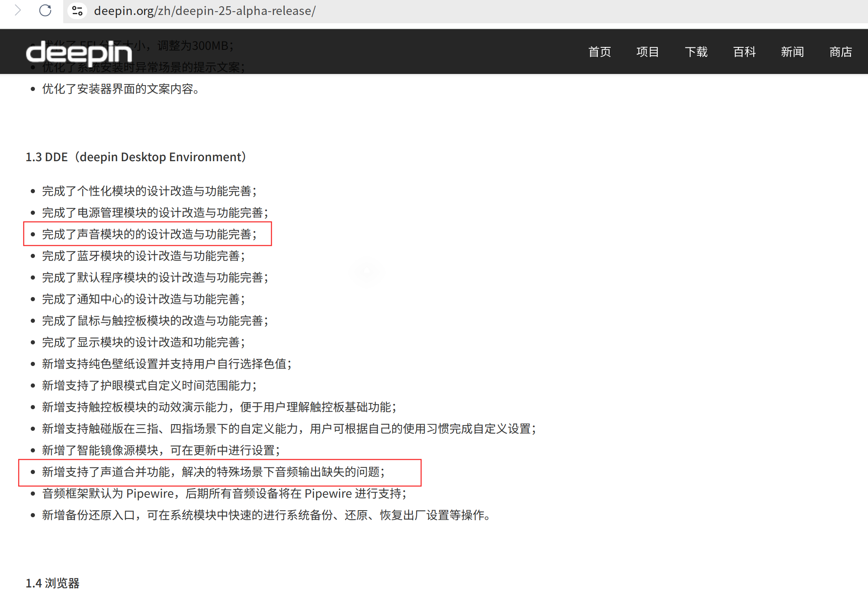Click the line 完成了声音模块的的设计改造与功能完善

pyautogui.click(x=150, y=234)
